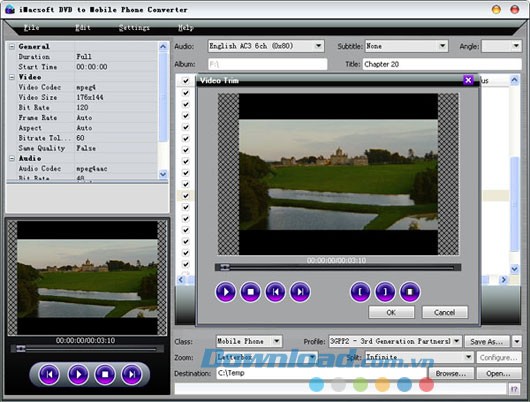The height and width of the screenshot is (402, 530).
Task: Click the Open... destination button
Action: [499, 374]
